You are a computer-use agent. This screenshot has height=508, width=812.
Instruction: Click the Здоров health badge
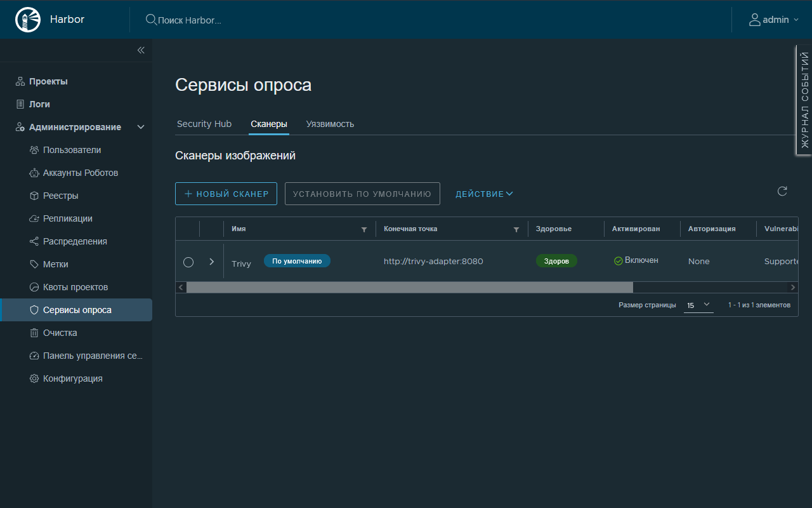[557, 261]
